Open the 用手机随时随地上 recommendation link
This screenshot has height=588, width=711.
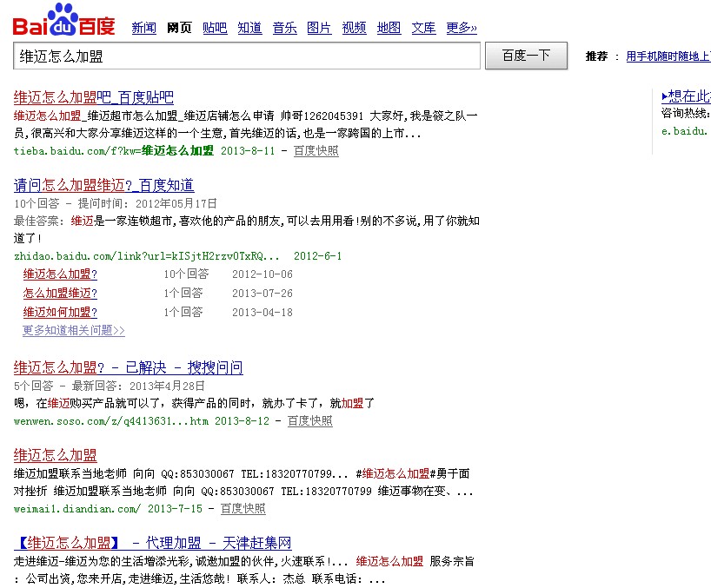pyautogui.click(x=668, y=56)
